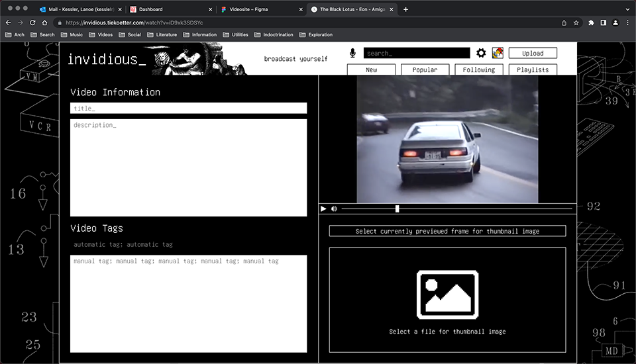Open the browser extensions puzzle icon
This screenshot has width=636, height=364.
591,23
